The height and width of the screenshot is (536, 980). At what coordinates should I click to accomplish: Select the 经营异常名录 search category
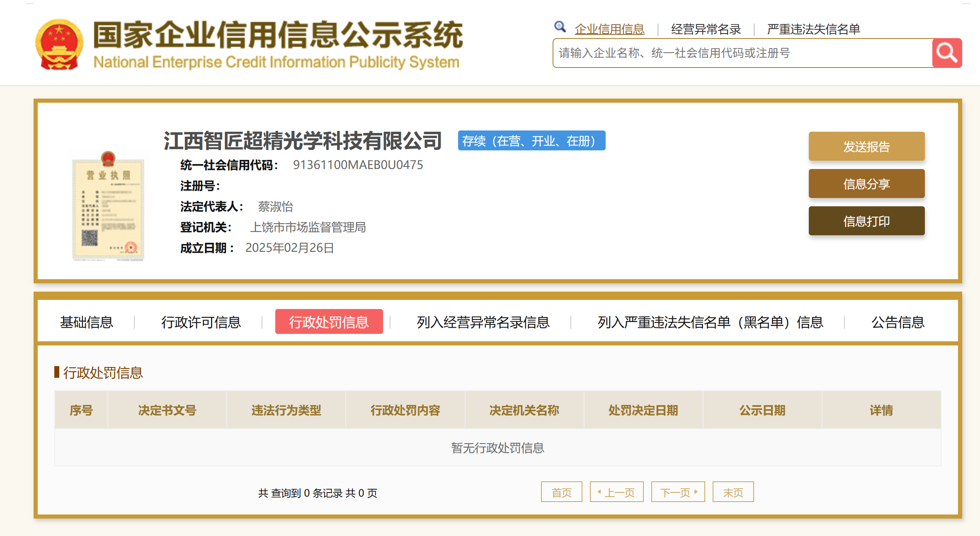coord(706,29)
